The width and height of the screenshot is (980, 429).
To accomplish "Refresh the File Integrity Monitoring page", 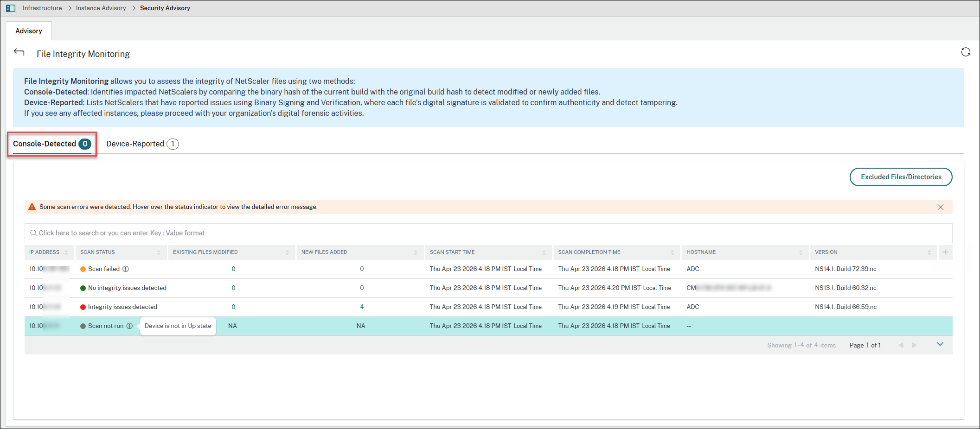I will pyautogui.click(x=966, y=52).
